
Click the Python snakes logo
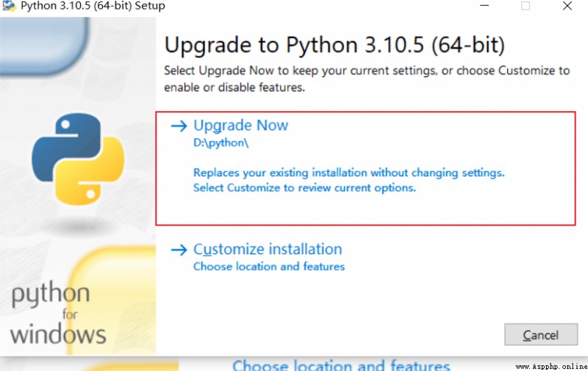coord(78,159)
